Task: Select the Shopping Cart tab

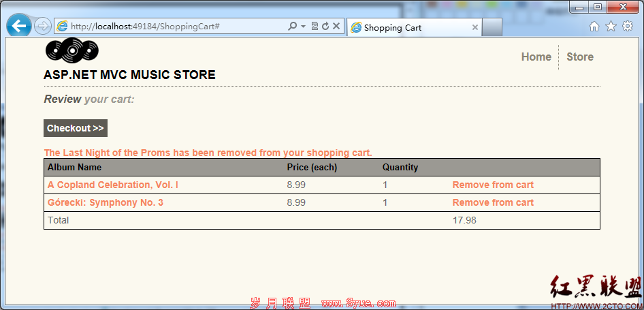Action: pos(414,27)
